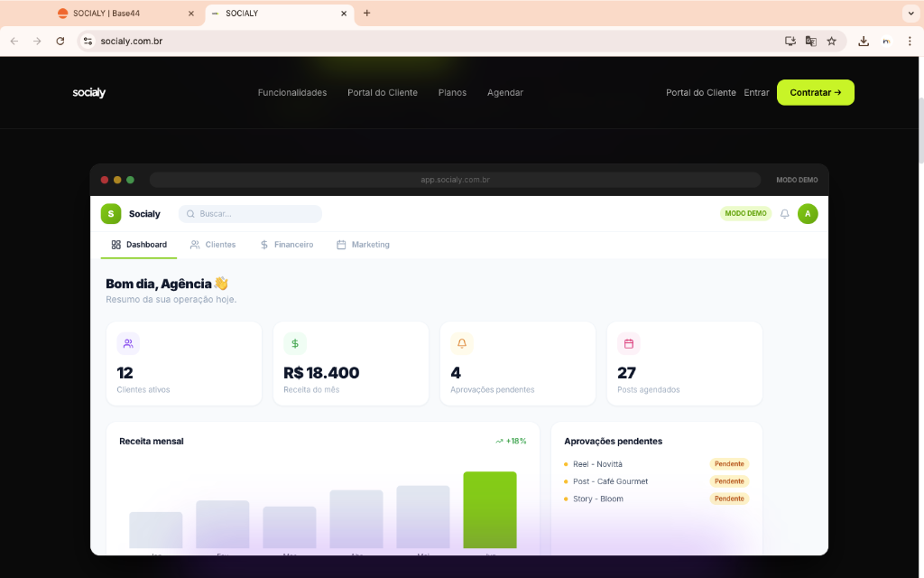Image resolution: width=924 pixels, height=578 pixels.
Task: Click the search magnifier icon in Buscar
Action: tap(190, 213)
